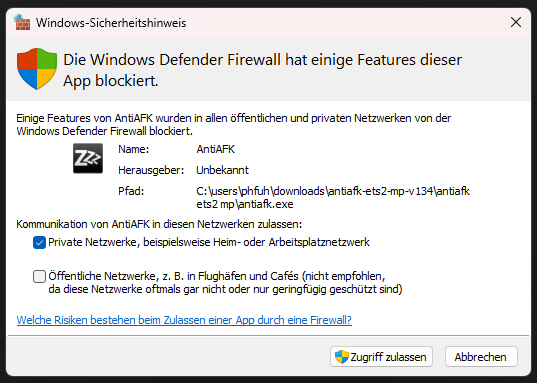Cancel with the Abbrechen button
Viewport: 537px width, 383px height.
tap(481, 357)
